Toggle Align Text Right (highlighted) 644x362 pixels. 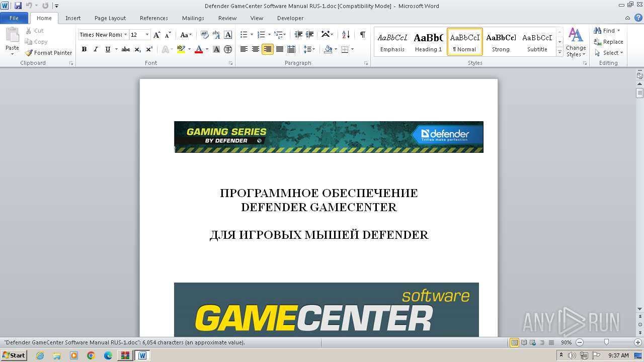tap(268, 49)
